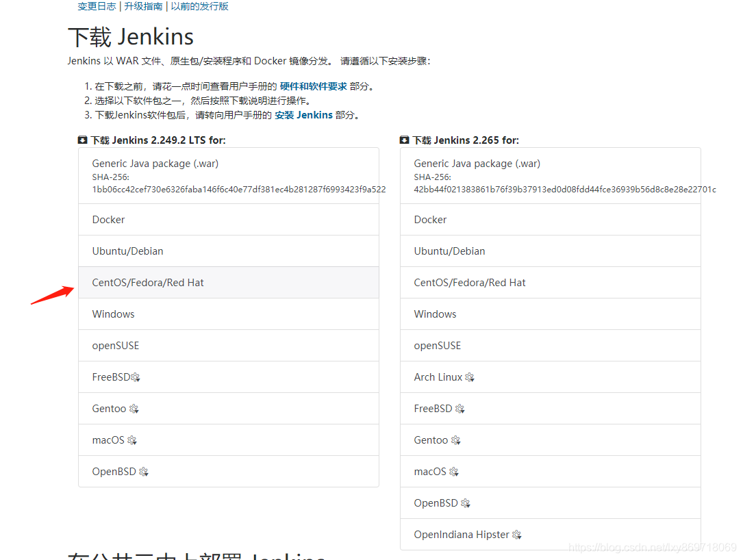The height and width of the screenshot is (560, 743).
Task: Click the gear icon beside OpenBSD in 2.265 list
Action: pyautogui.click(x=466, y=503)
